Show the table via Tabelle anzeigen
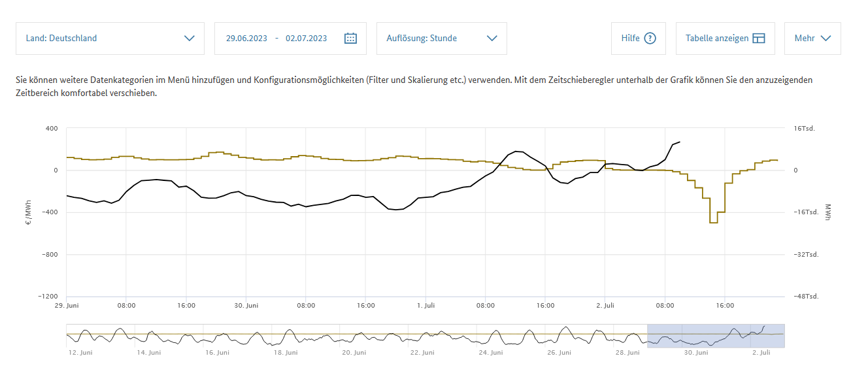The width and height of the screenshot is (868, 373). (716, 38)
